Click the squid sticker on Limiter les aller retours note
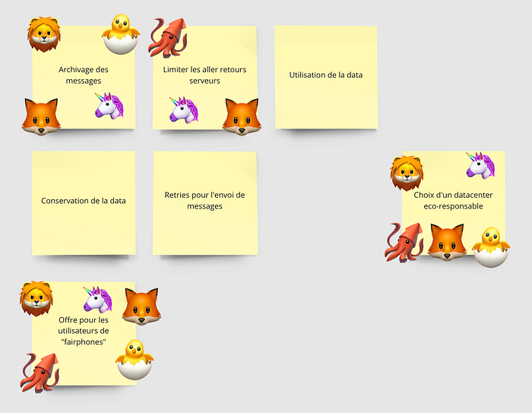Viewport: 532px width, 413px height. click(168, 38)
